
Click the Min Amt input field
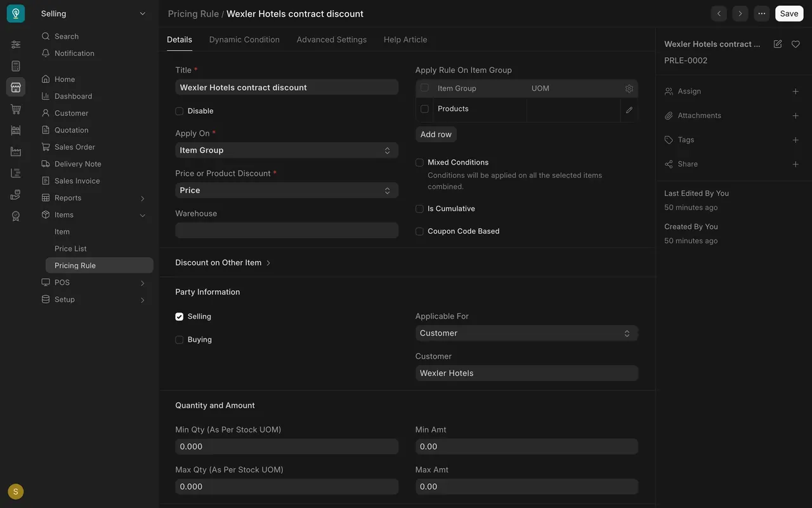[x=527, y=446]
